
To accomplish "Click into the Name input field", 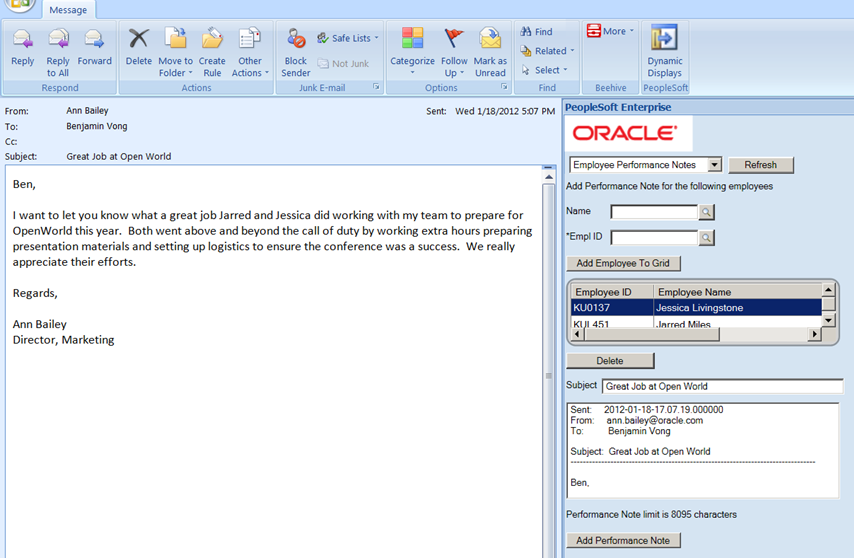I will click(654, 211).
